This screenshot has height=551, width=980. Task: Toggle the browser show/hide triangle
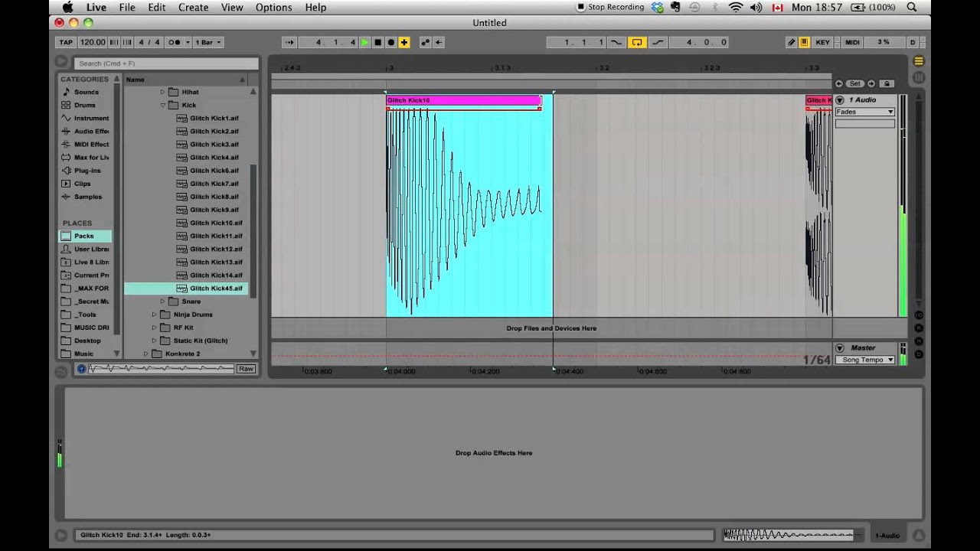(61, 62)
